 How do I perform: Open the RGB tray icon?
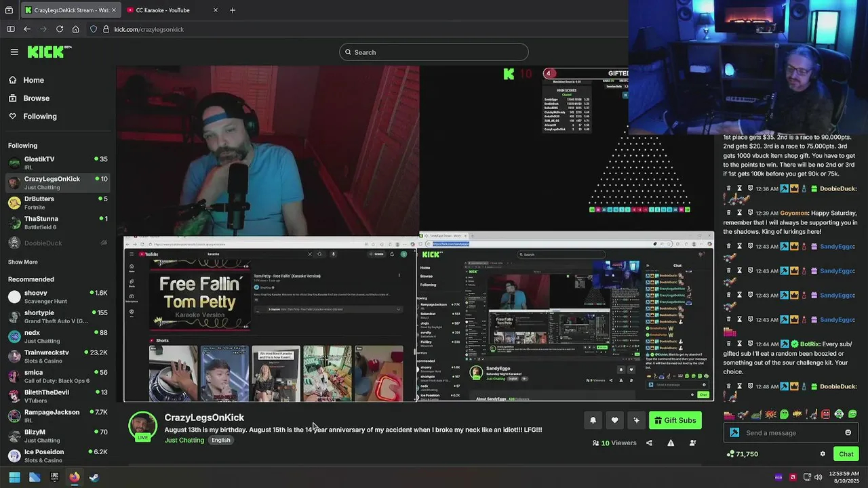coord(778,477)
